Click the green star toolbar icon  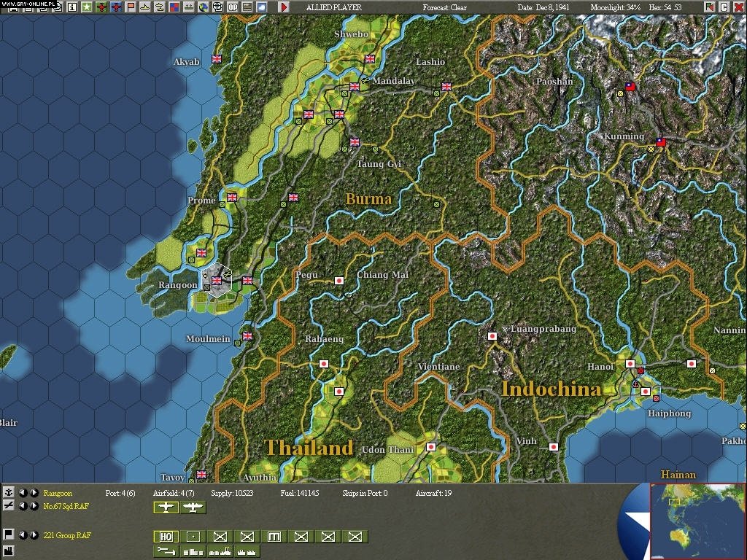pyautogui.click(x=87, y=6)
